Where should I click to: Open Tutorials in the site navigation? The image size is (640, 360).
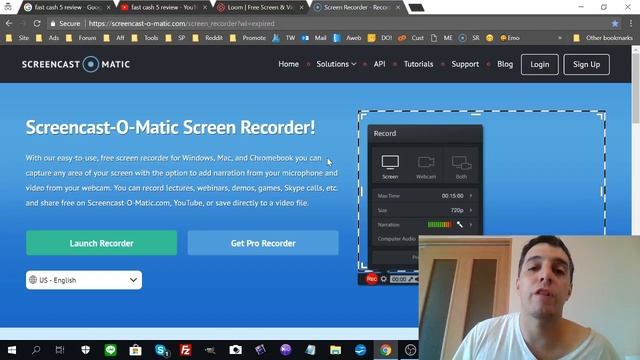pyautogui.click(x=418, y=64)
